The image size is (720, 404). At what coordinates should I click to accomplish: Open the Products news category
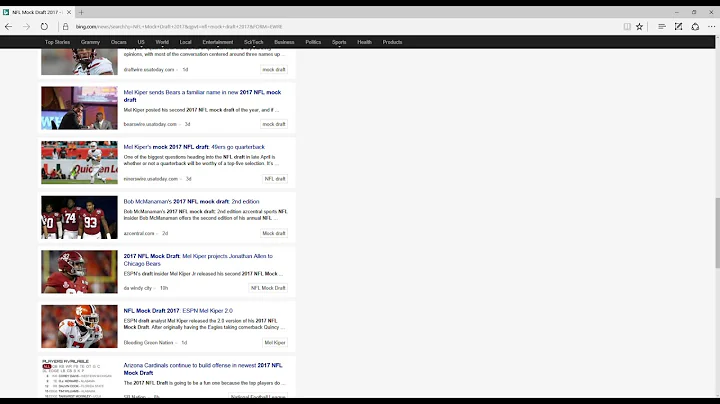(x=392, y=42)
